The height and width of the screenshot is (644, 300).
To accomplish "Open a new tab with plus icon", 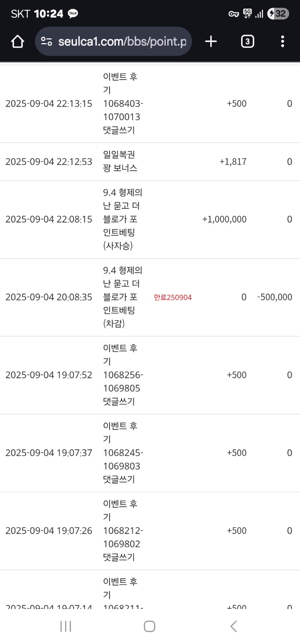I will 211,41.
